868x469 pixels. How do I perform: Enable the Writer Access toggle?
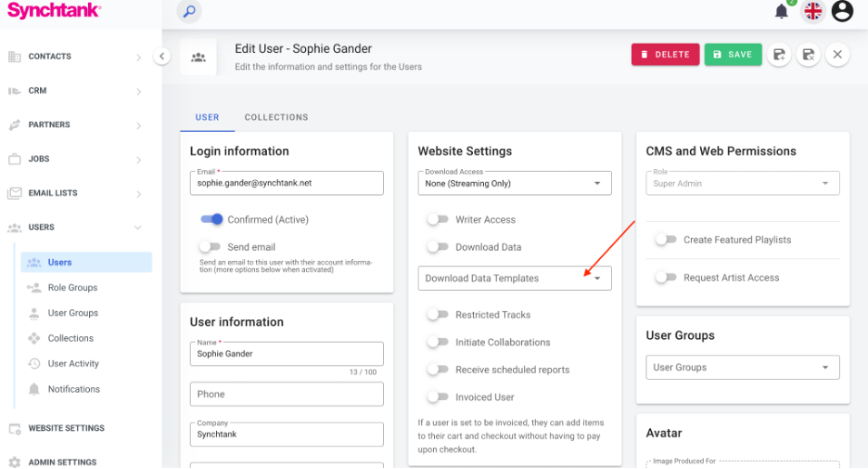pyautogui.click(x=439, y=220)
